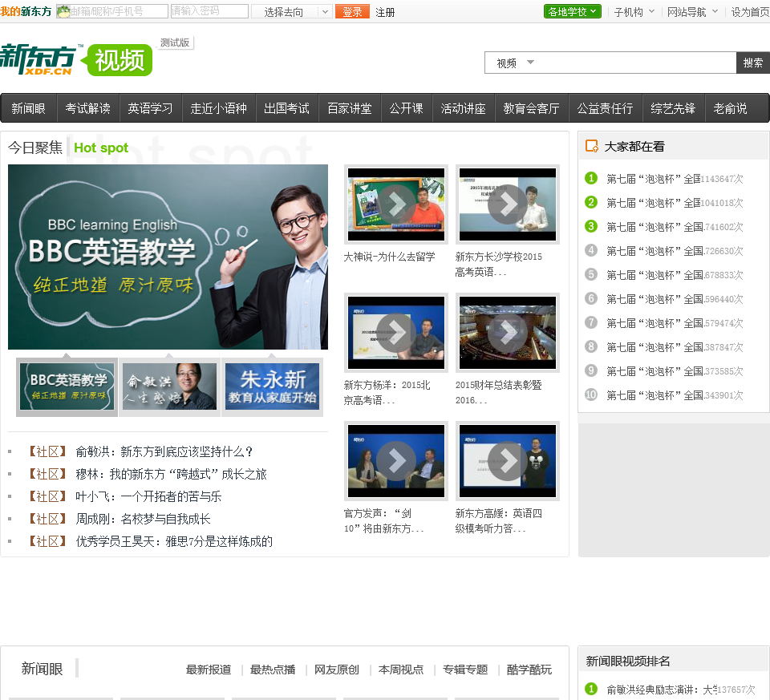Click rank 10 badge in 大家都在看

click(591, 395)
